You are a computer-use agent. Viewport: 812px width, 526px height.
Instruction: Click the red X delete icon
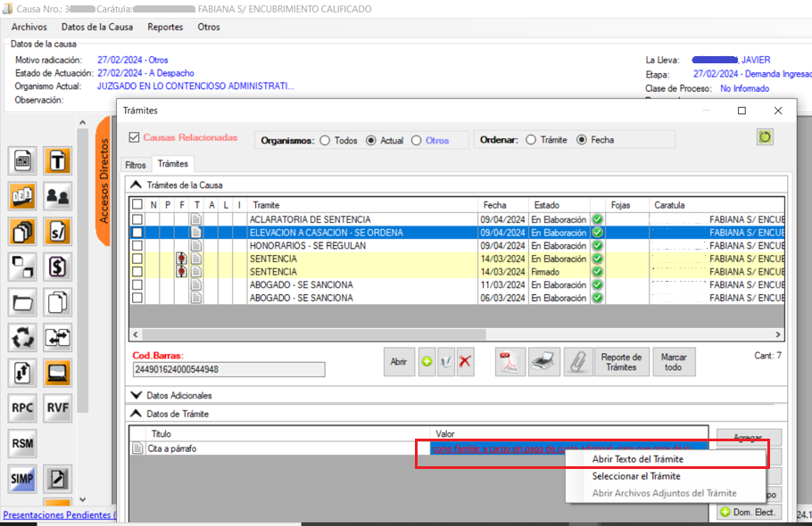(x=465, y=362)
